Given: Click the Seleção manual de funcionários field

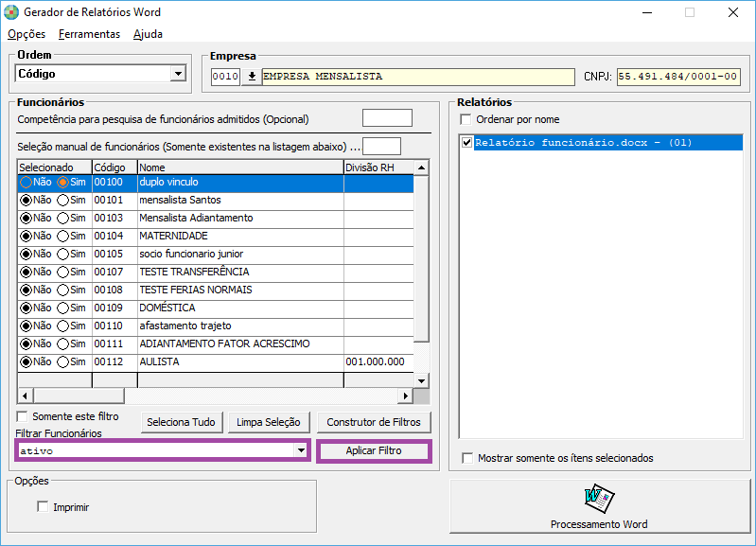Looking at the screenshot, I should click(x=382, y=146).
